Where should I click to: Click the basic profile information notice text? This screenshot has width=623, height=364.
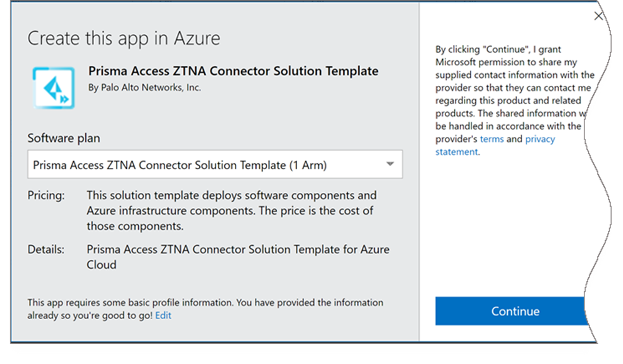tap(205, 303)
